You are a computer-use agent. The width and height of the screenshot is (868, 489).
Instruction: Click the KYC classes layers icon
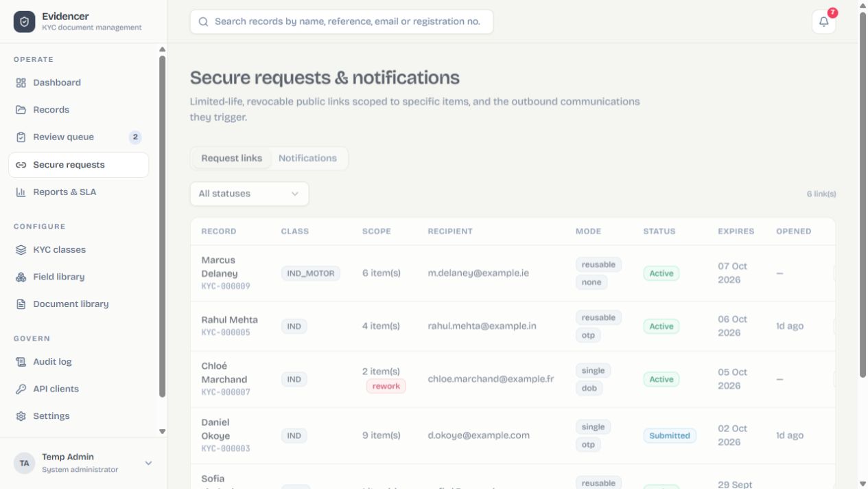tap(21, 250)
